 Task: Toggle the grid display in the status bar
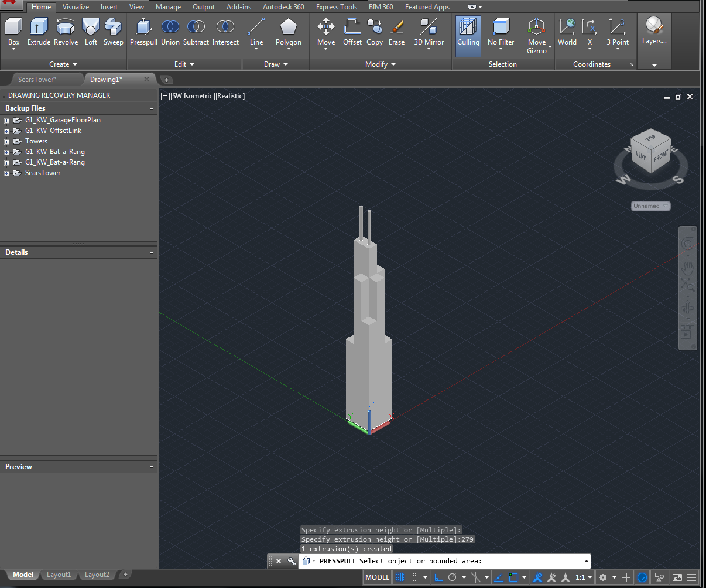coord(400,577)
